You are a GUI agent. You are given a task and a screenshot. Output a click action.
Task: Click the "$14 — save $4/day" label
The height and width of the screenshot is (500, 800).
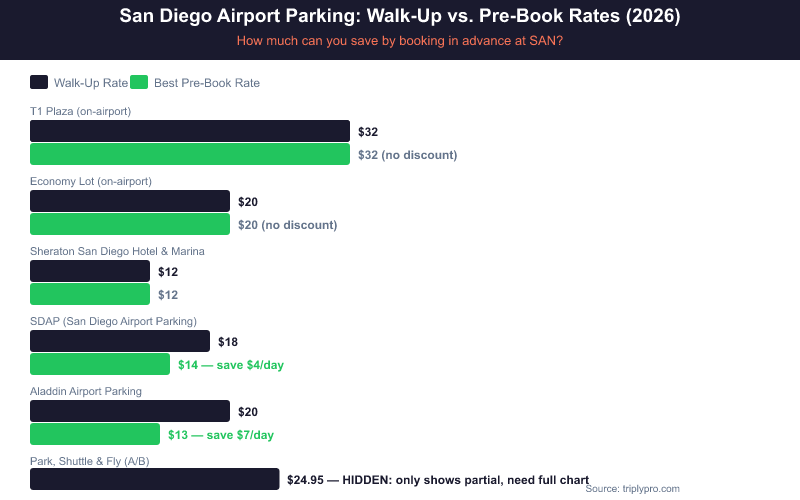(x=231, y=365)
